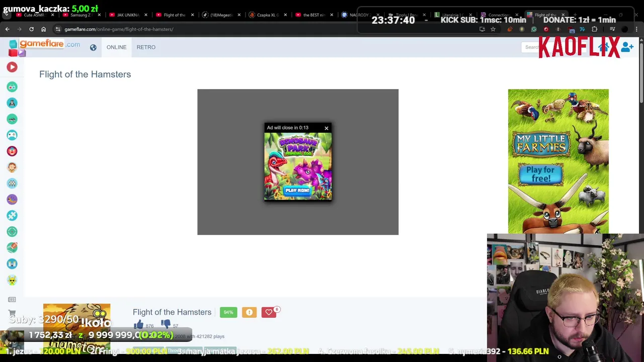Open the multiplayer group category icon
644x362 pixels.
pyautogui.click(x=12, y=184)
